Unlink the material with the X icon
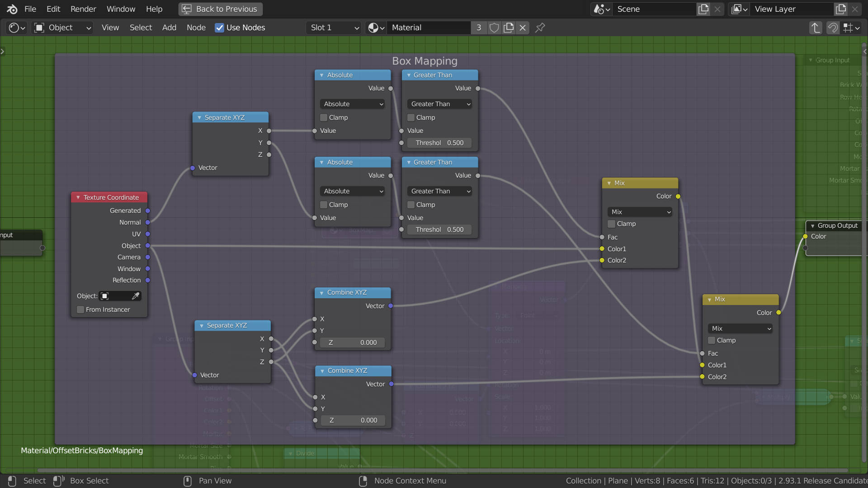The height and width of the screenshot is (488, 868). [x=523, y=28]
